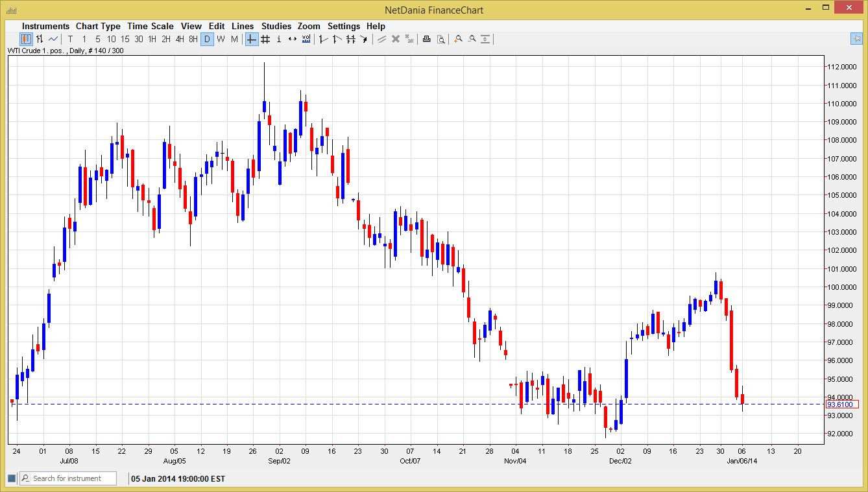Open the print preview icon

pos(441,39)
